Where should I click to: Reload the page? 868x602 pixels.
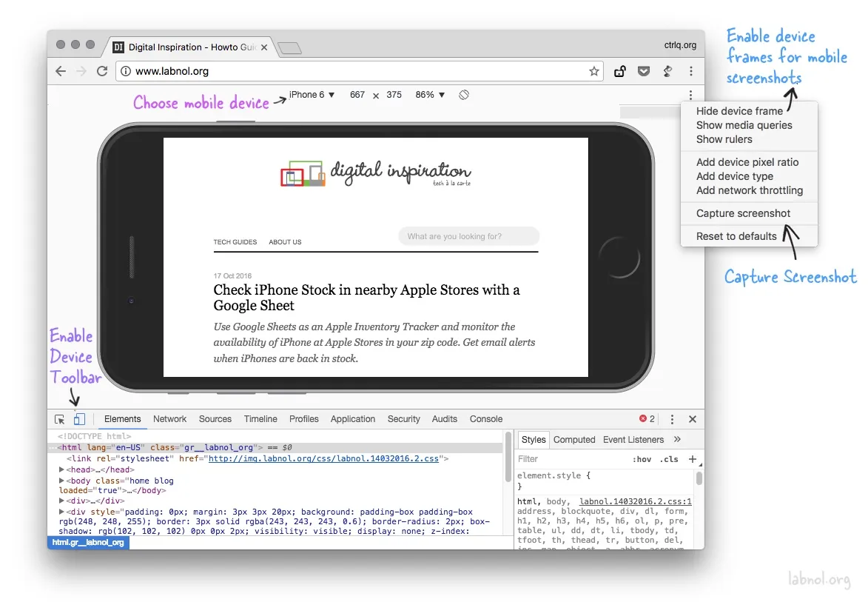tap(103, 71)
